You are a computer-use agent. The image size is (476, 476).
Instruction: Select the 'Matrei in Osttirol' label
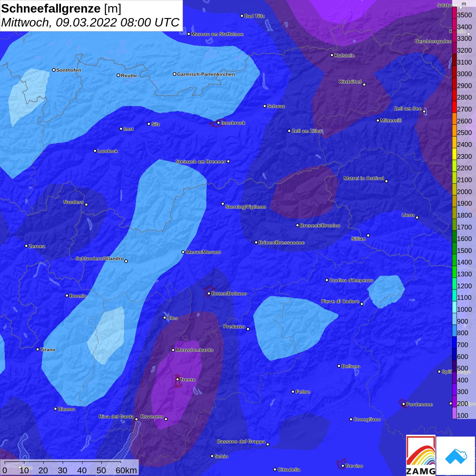(364, 178)
